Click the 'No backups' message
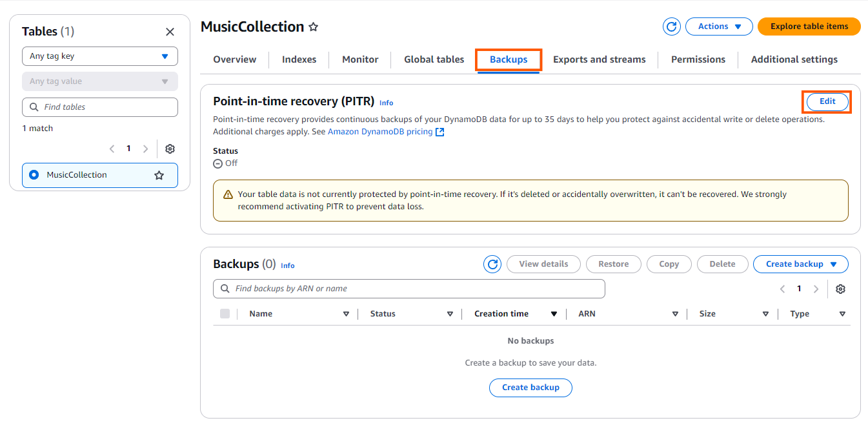Viewport: 868px width, 425px height. tap(530, 341)
